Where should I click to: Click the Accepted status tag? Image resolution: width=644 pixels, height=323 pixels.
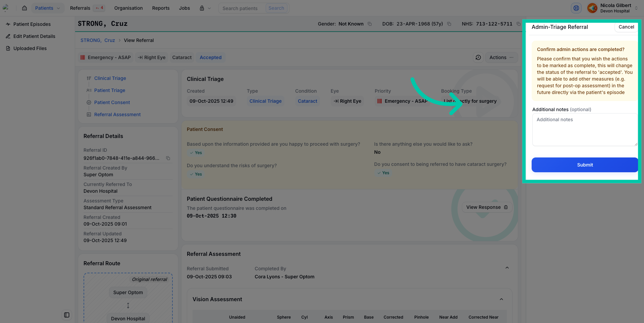coord(211,57)
